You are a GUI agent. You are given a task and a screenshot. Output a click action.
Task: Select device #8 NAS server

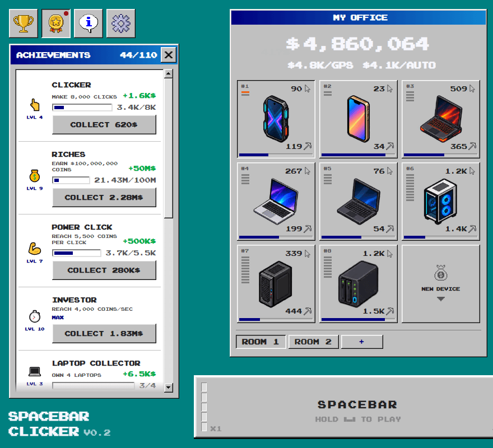coord(358,283)
